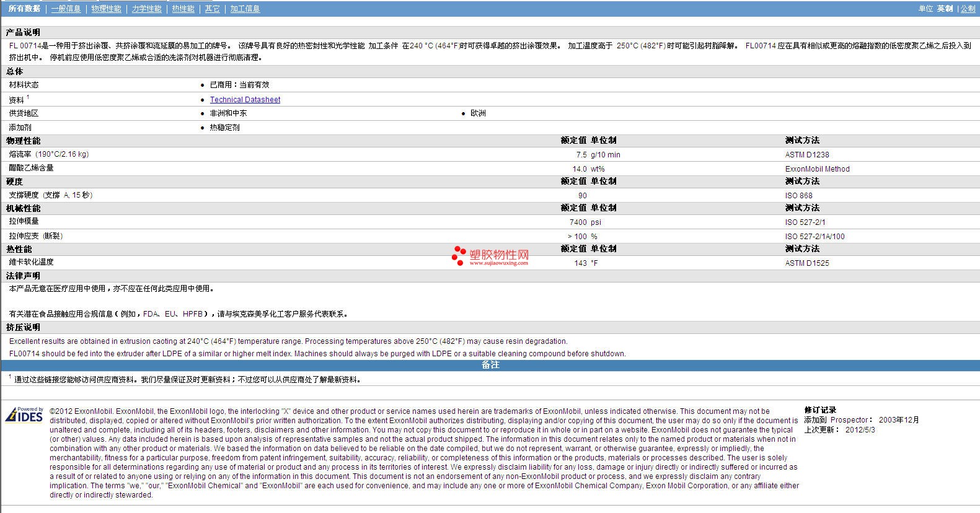The height and width of the screenshot is (513, 980).
Task: Click ISO 868 test method
Action: tap(798, 196)
